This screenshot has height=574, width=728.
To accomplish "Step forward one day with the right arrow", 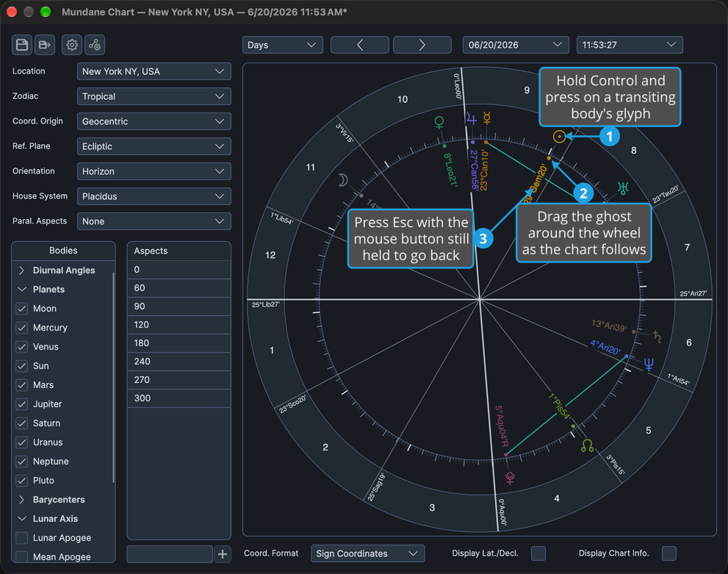I will point(422,45).
